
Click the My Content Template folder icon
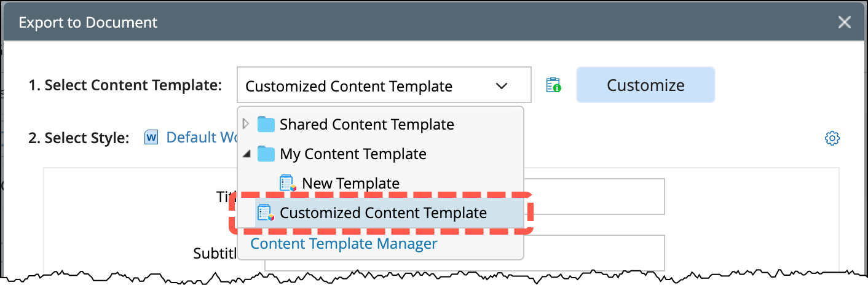tap(266, 154)
